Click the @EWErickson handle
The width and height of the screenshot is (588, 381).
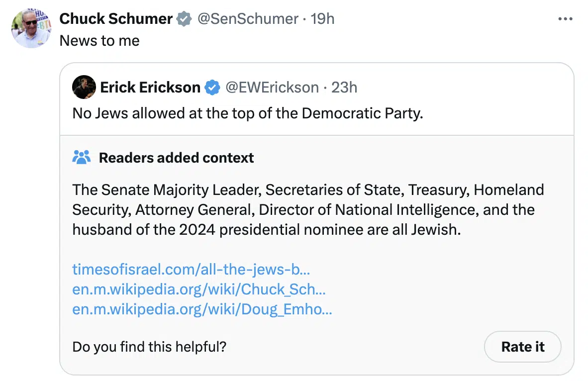coord(272,88)
